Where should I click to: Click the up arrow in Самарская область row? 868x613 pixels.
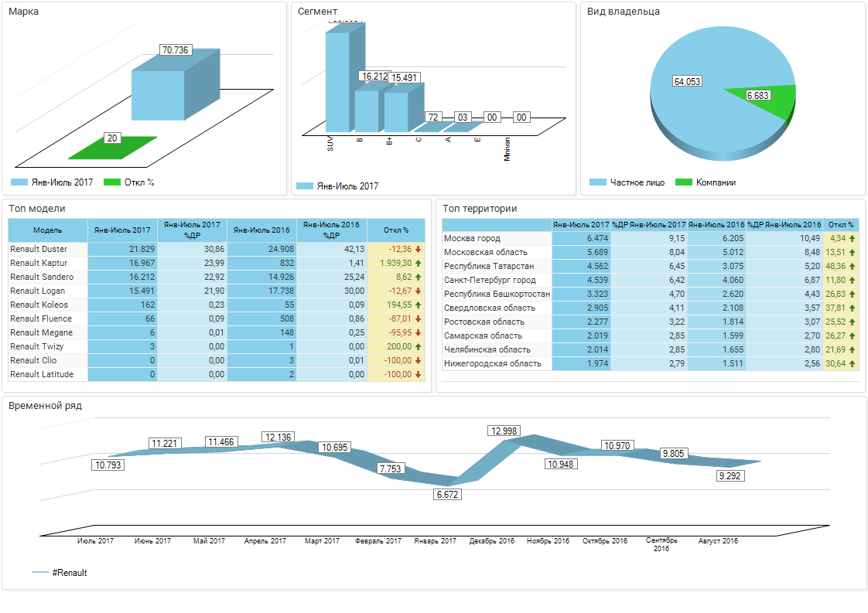852,335
